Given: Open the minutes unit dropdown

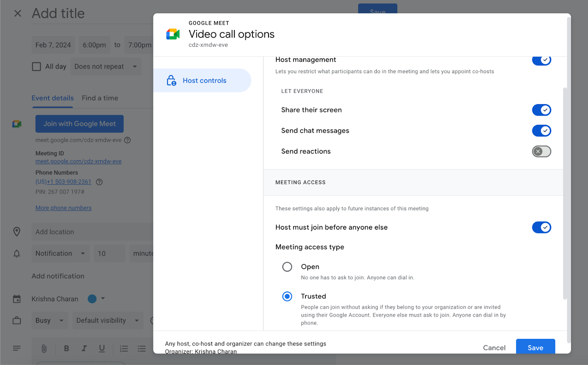Looking at the screenshot, I should coord(141,254).
